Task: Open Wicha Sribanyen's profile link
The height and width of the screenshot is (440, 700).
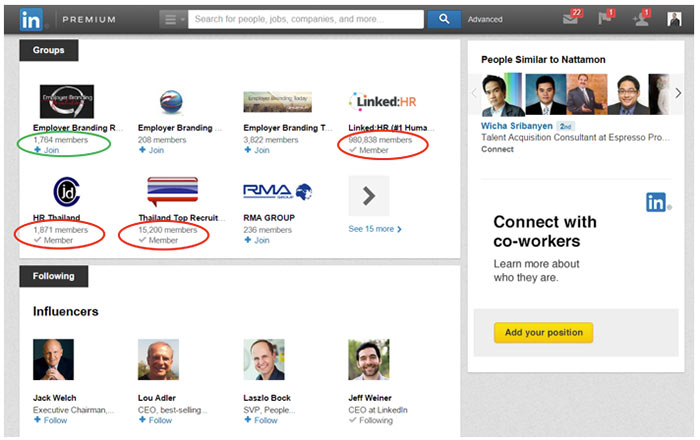Action: [x=517, y=126]
